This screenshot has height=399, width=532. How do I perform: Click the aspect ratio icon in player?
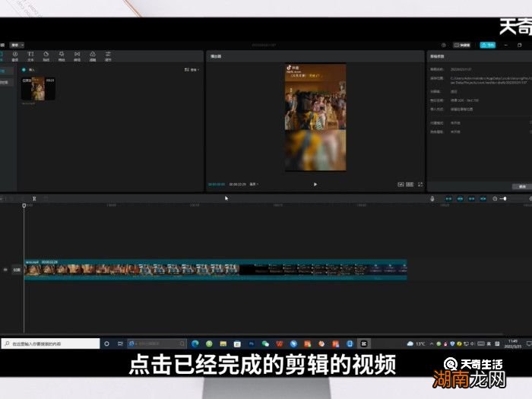tap(410, 184)
